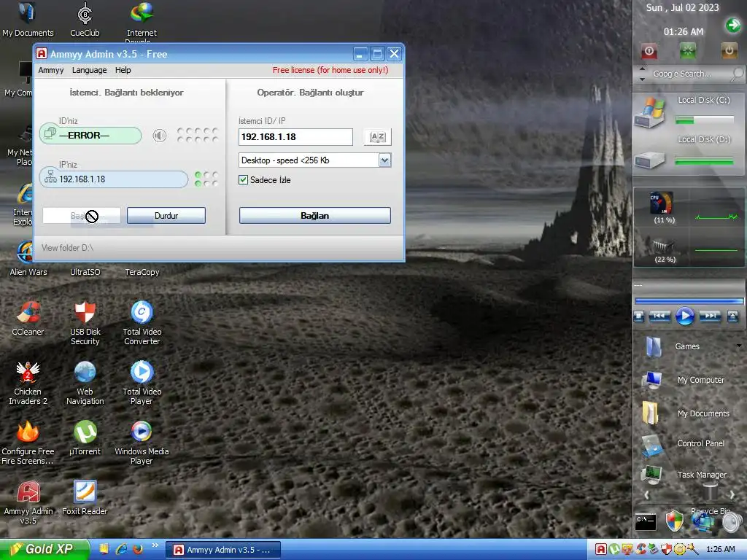Click the Local Disk (D:) usage bar
The image size is (747, 560).
pos(705,161)
